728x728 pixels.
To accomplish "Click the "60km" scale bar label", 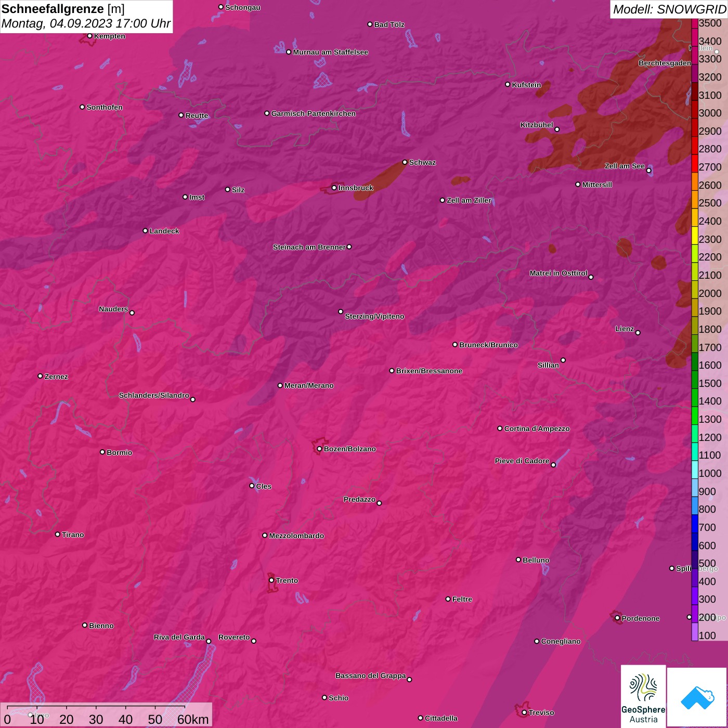I will (x=193, y=719).
